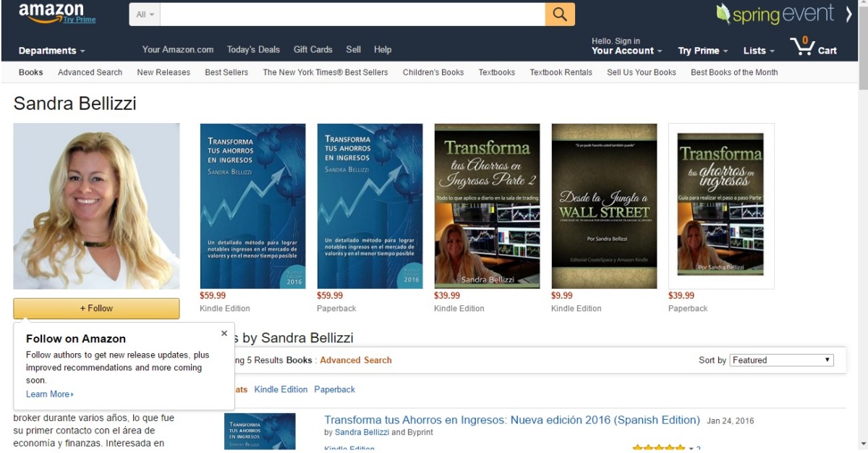
Task: Open the Desde la Jungla a Wall Street cover
Action: 604,206
